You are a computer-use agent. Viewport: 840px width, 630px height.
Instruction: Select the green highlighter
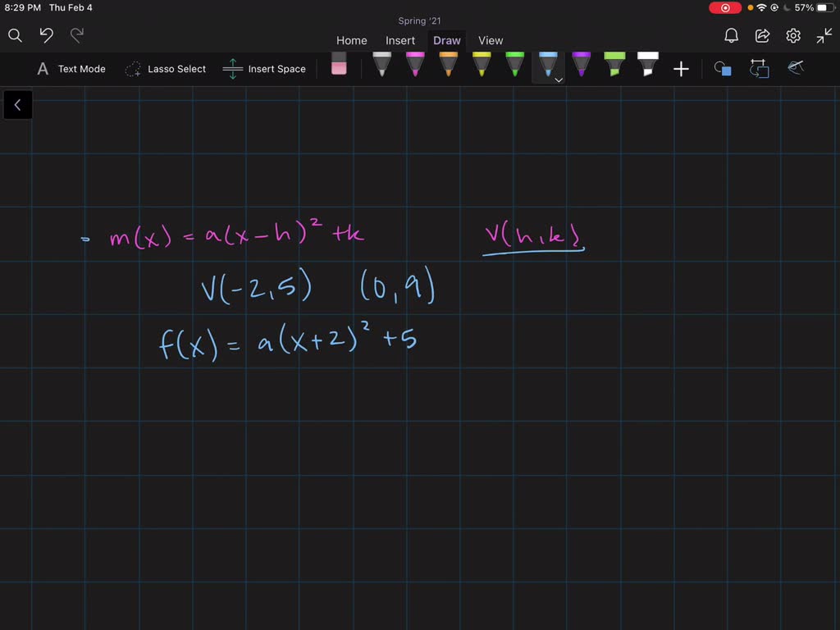click(614, 67)
